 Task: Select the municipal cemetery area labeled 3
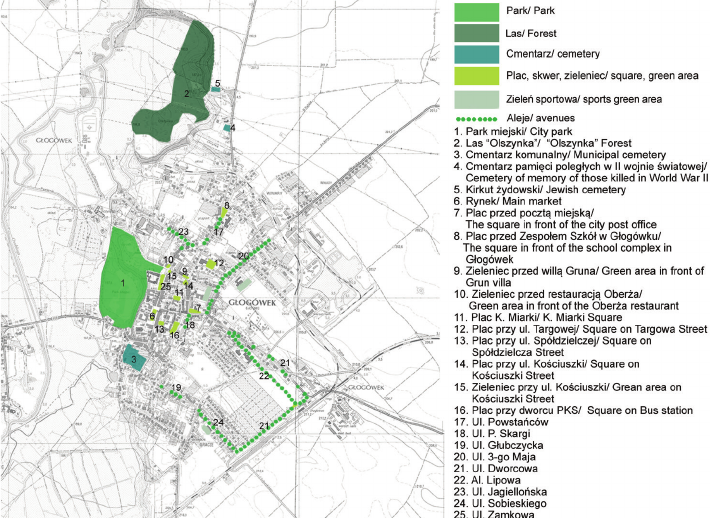[134, 358]
